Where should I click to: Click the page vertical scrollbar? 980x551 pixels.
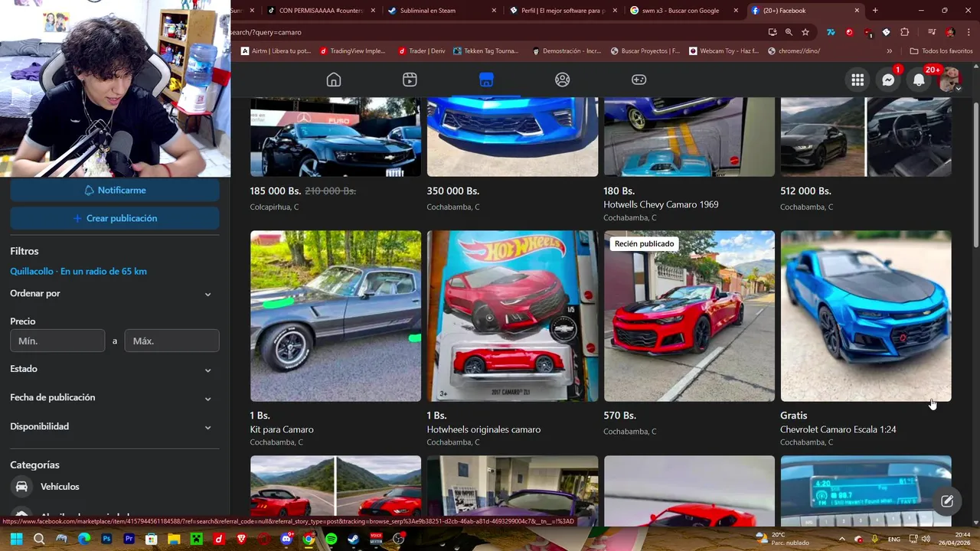point(975,174)
